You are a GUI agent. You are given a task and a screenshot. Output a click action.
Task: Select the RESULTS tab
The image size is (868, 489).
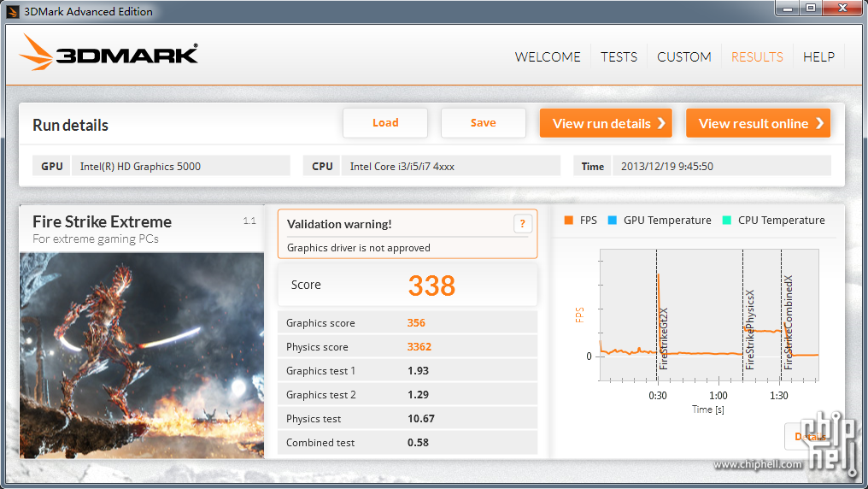point(757,57)
